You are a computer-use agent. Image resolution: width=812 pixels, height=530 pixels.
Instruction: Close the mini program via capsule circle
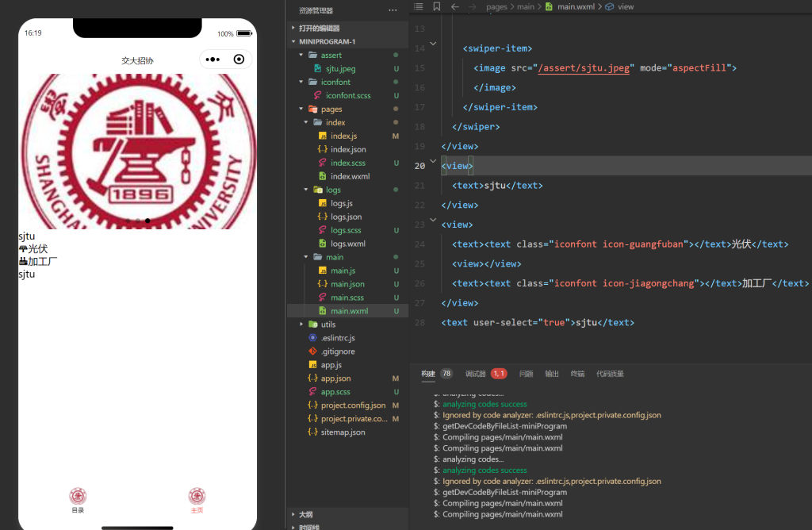tap(239, 60)
